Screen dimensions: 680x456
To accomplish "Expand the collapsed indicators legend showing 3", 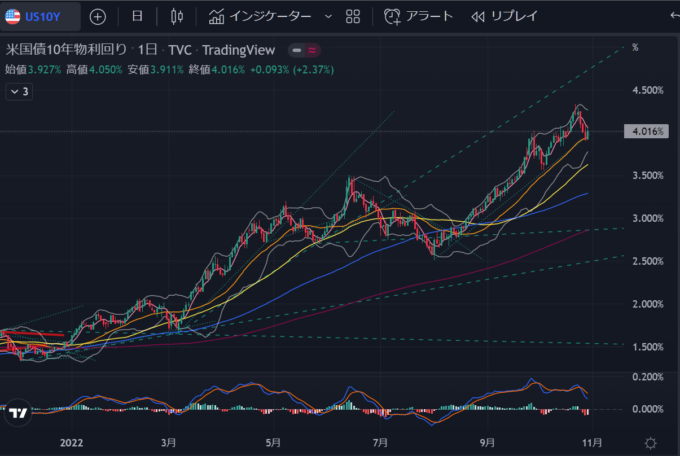I will (19, 91).
